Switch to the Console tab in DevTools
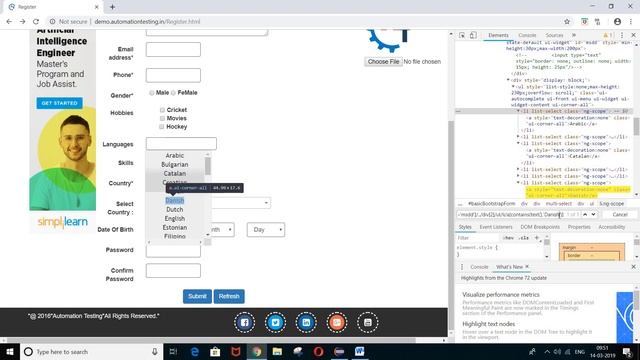The image size is (640, 360). (x=527, y=36)
